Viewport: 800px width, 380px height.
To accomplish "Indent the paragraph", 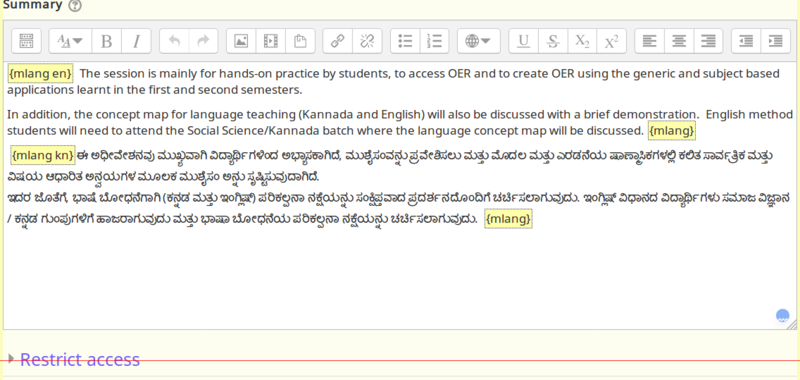I will [x=776, y=41].
